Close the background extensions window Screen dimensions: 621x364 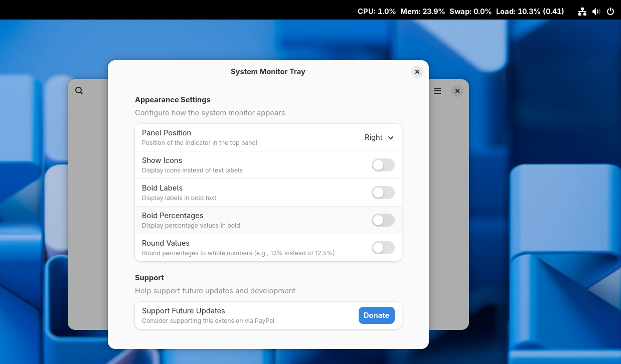click(457, 91)
